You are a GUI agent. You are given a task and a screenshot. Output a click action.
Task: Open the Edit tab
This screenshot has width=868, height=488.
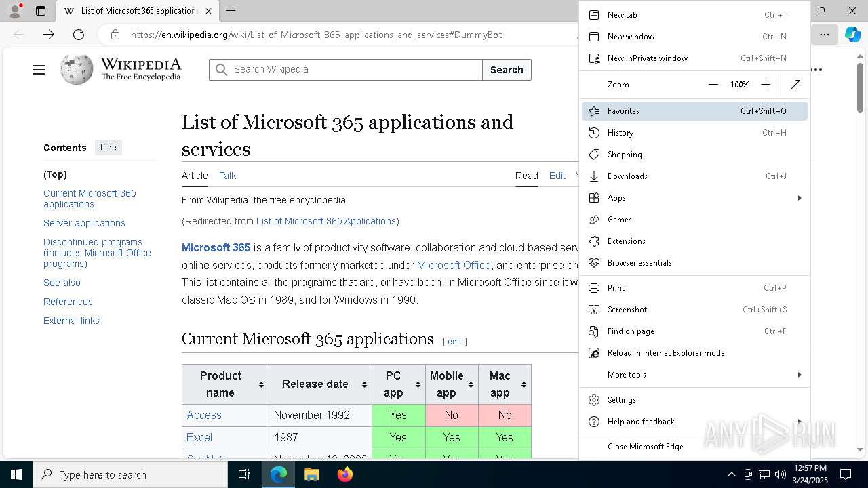tap(557, 176)
